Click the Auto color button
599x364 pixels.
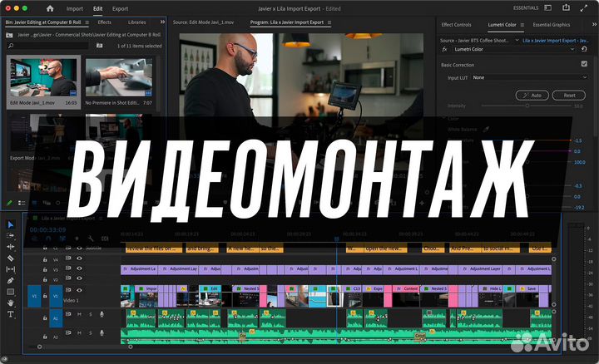pos(532,96)
